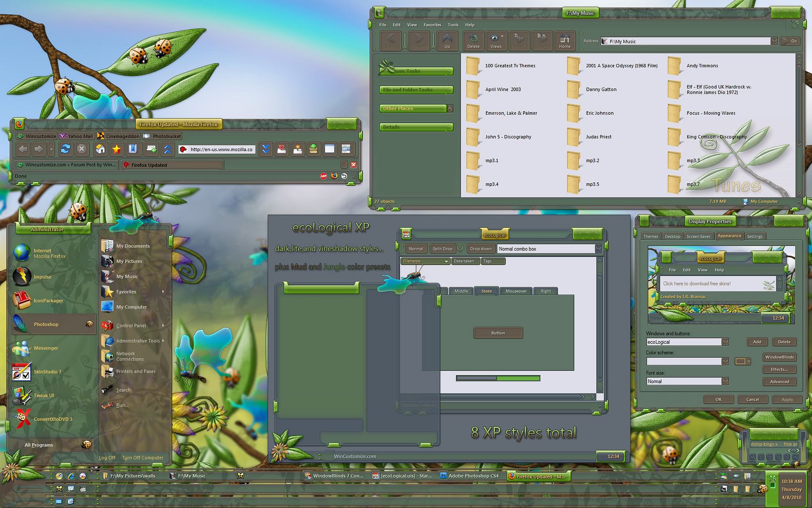Select the Andy Timmons folder
The width and height of the screenshot is (812, 508).
694,66
